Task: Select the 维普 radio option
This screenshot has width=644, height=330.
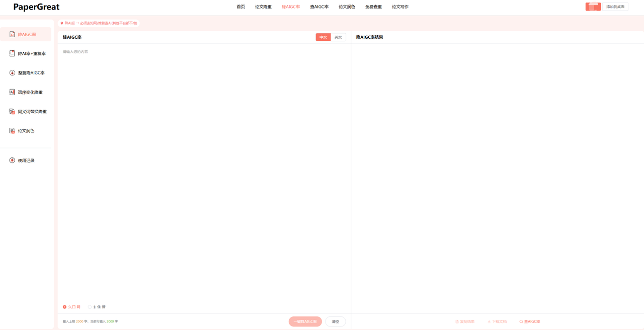Action: click(97, 307)
